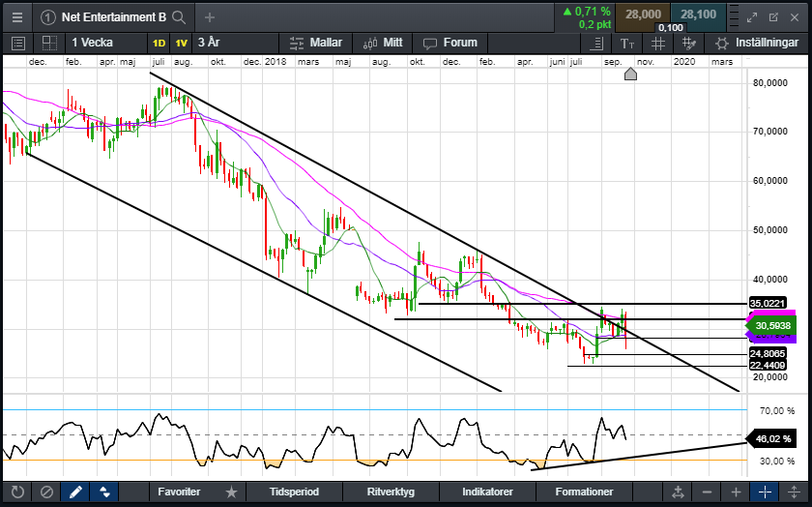Viewport: 812px width, 507px height.
Task: Clear drawings with the prohibited circle icon
Action: click(46, 492)
